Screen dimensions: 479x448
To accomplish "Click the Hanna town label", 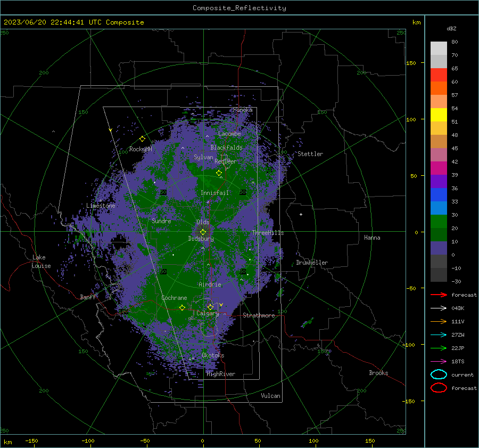I will click(x=372, y=238).
